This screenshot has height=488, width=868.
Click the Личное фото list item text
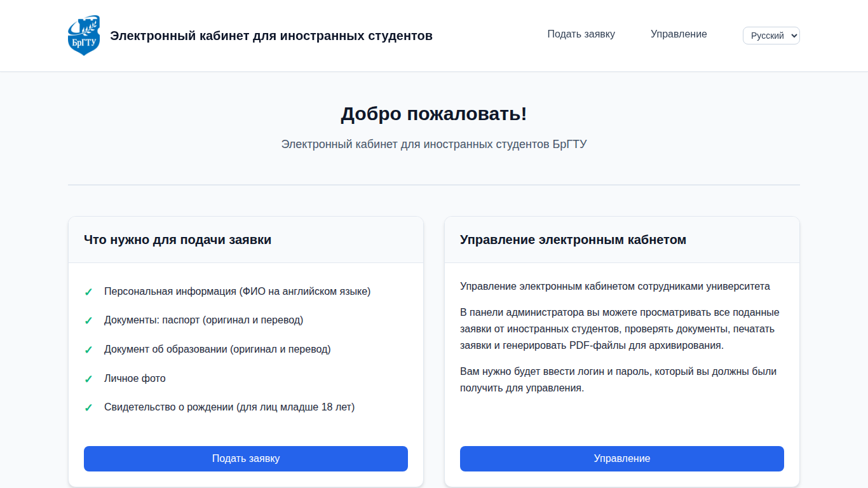pyautogui.click(x=135, y=379)
